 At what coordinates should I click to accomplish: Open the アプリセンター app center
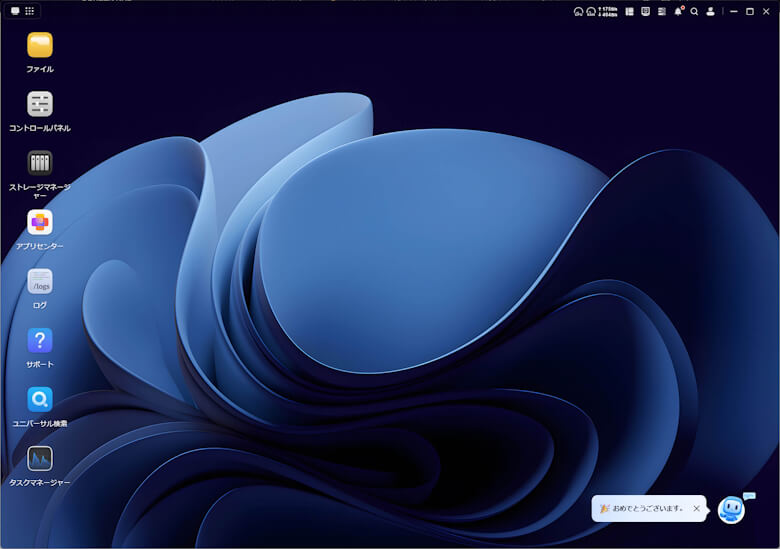pyautogui.click(x=40, y=222)
